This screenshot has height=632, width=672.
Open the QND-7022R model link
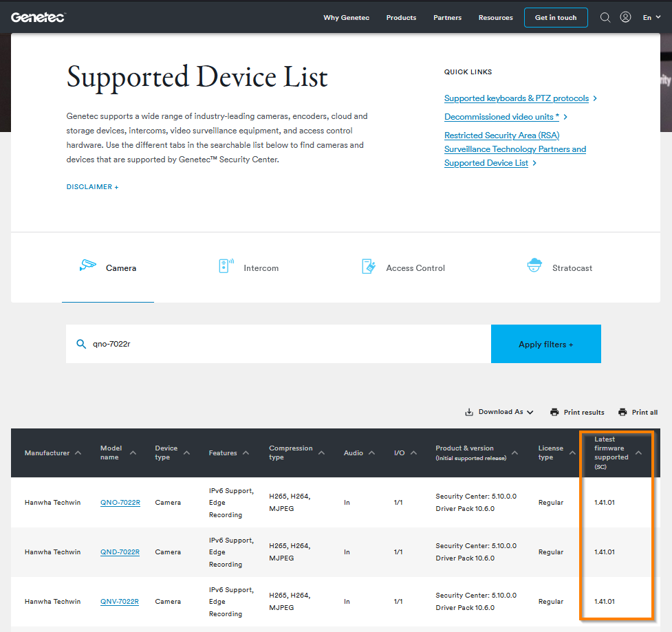click(120, 552)
